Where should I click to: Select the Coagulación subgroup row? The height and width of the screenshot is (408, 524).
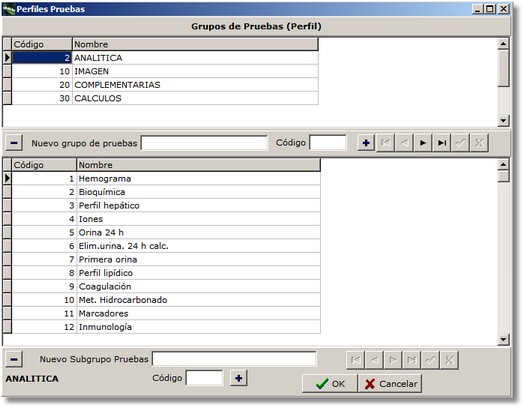[x=166, y=286]
